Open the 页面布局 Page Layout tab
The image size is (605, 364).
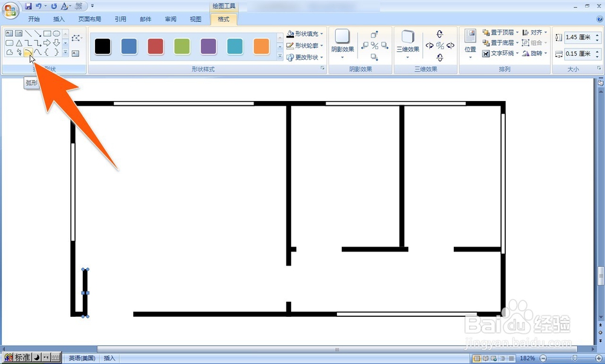point(90,19)
